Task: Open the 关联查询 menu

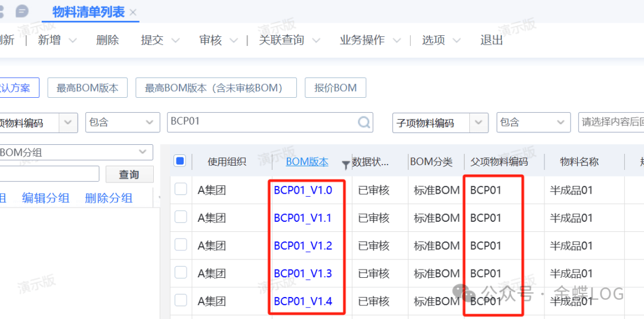Action: pos(289,41)
